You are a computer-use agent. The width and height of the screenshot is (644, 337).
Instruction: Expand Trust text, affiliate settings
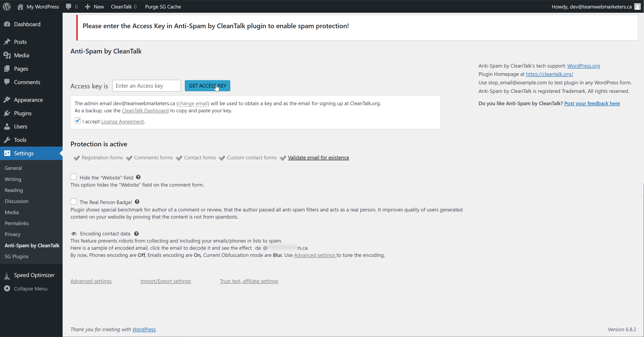coord(249,281)
